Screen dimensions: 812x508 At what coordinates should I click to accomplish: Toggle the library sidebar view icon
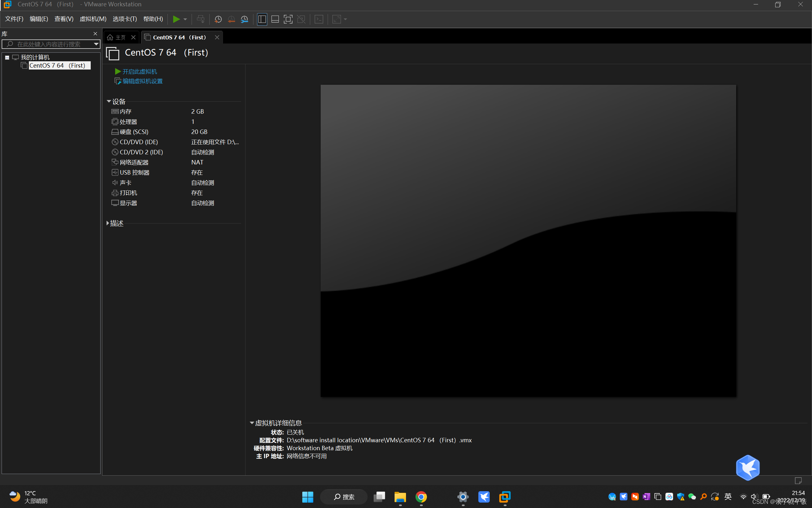[x=262, y=19]
